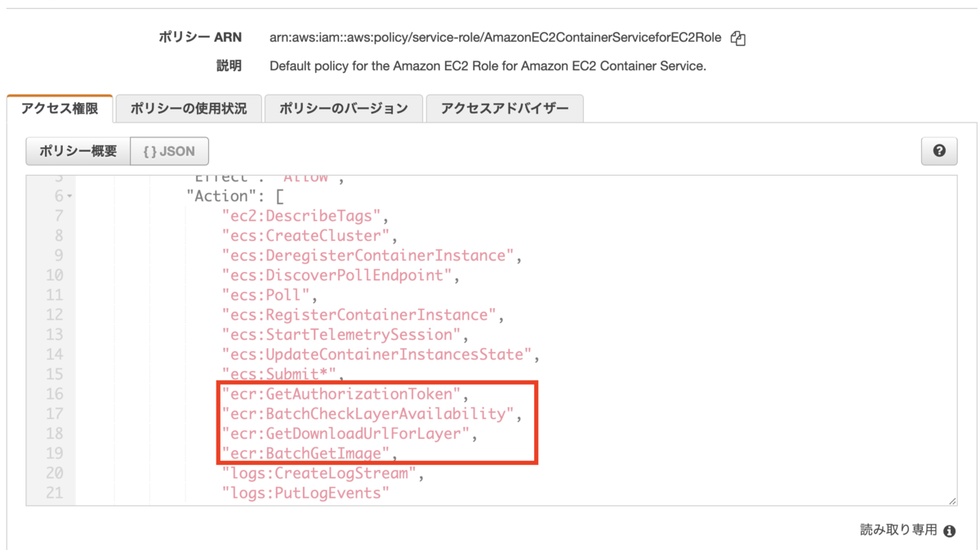The width and height of the screenshot is (980, 550).
Task: Click the "logs:CreateLogStream" line
Action: (323, 473)
